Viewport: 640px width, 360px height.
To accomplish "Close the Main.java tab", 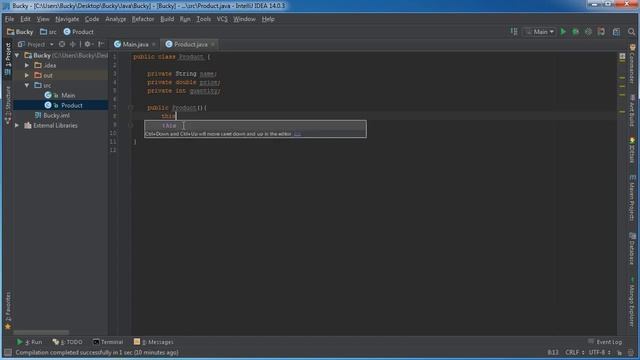I will tap(154, 44).
